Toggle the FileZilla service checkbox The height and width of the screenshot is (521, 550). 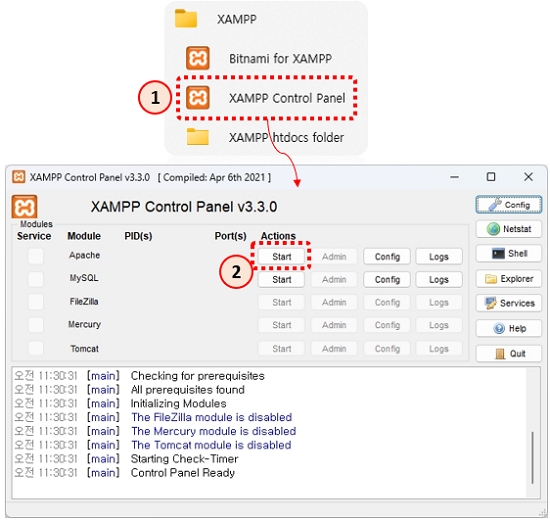tap(35, 302)
